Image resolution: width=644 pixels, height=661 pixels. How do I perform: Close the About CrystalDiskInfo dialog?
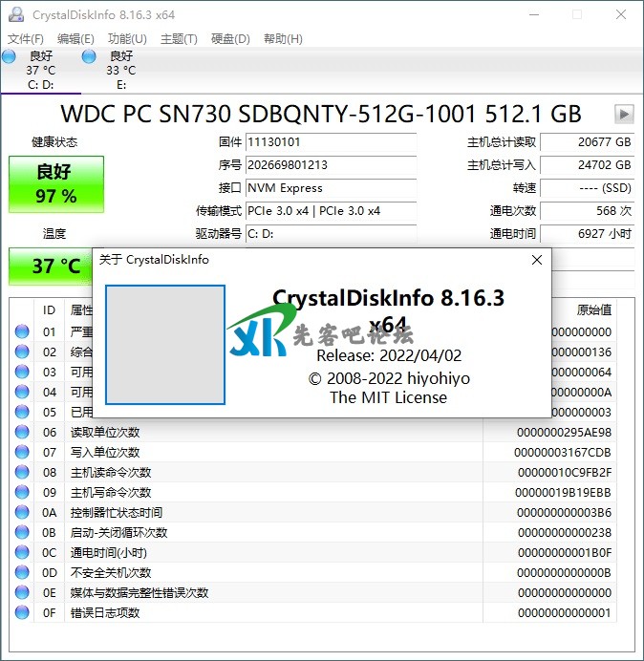point(536,260)
